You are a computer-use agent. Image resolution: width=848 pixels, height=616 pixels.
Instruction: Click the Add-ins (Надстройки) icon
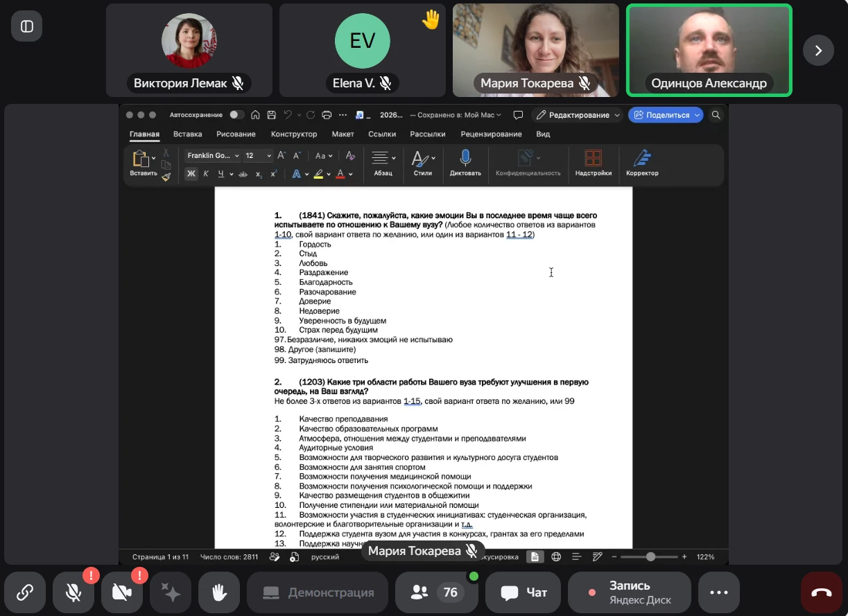pyautogui.click(x=593, y=159)
